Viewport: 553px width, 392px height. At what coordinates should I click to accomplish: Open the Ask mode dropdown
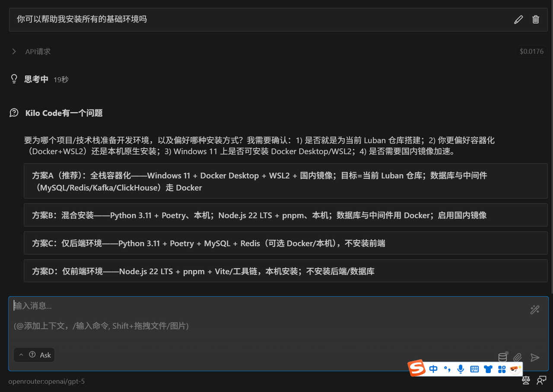pyautogui.click(x=34, y=354)
